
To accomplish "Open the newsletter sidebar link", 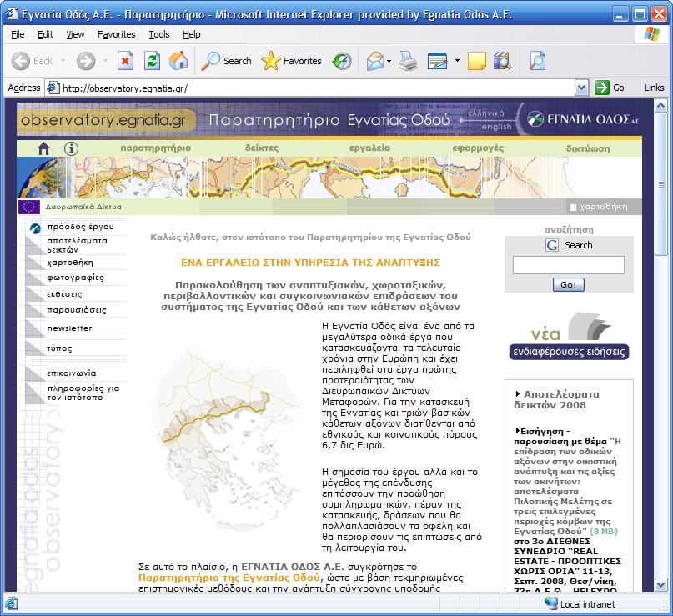I will pyautogui.click(x=69, y=328).
